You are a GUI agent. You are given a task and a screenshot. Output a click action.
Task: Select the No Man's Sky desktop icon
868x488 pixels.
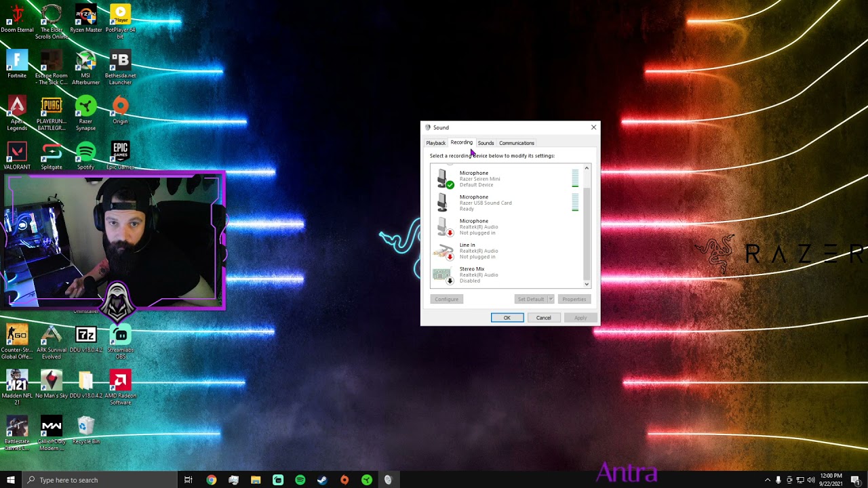click(52, 384)
